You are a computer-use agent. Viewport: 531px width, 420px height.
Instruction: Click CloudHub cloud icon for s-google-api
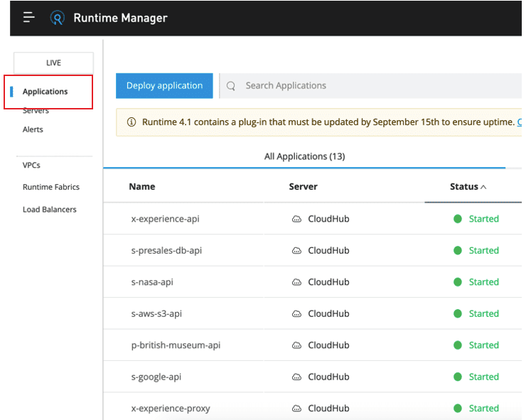[296, 377]
